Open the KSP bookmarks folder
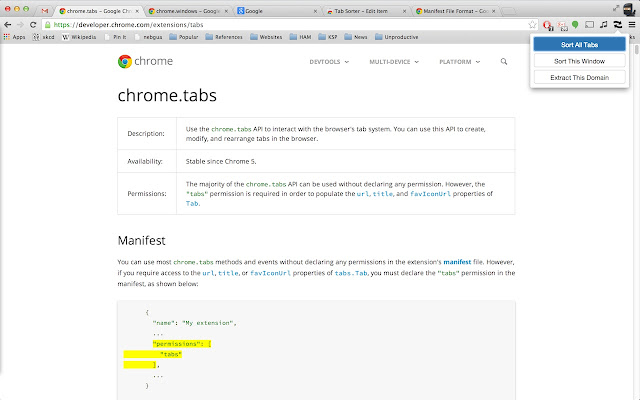640x400 pixels. [x=328, y=37]
